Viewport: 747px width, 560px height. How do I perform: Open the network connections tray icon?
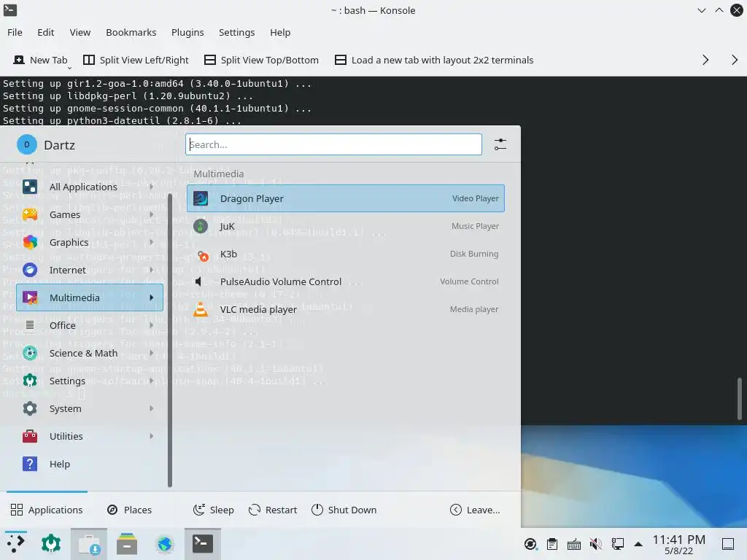617,544
